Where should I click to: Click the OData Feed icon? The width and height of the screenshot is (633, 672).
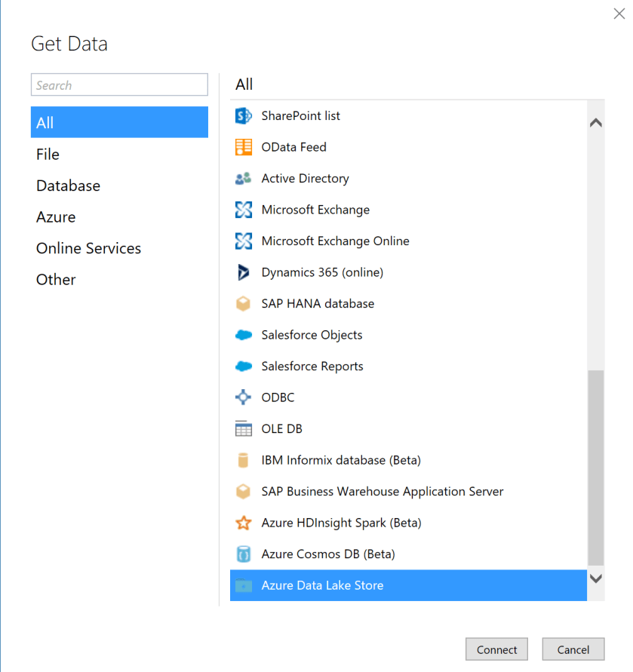click(x=242, y=147)
